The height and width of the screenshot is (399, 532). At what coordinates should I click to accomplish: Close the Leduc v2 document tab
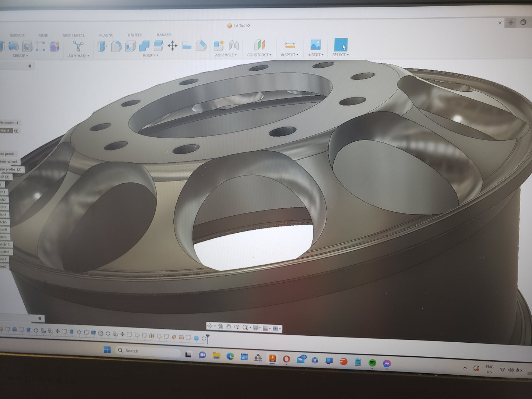tap(500, 23)
